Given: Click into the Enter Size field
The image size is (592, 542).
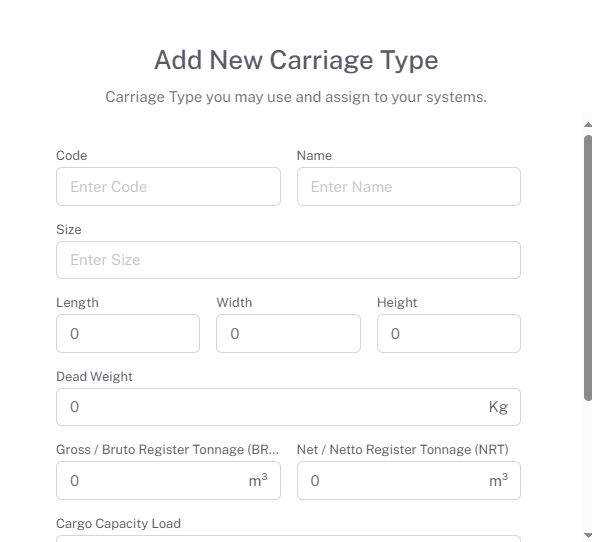Looking at the screenshot, I should [x=288, y=260].
